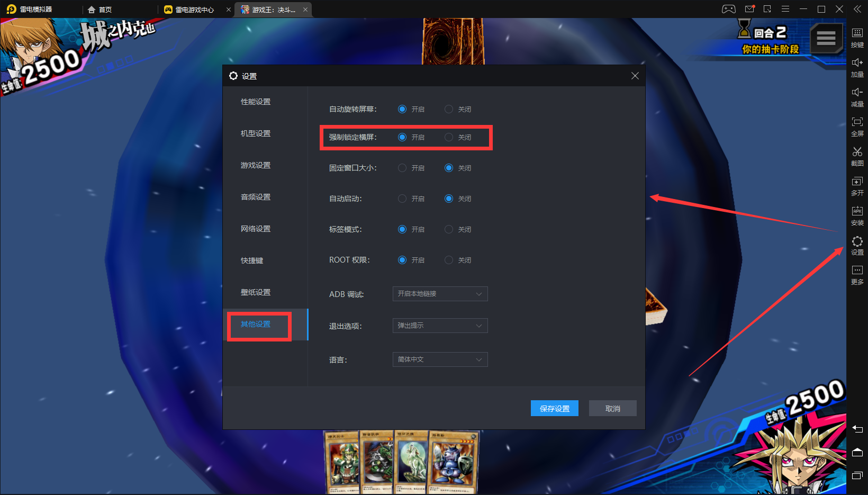Toggle fullscreen (全屏) icon in sidebar
The width and height of the screenshot is (868, 495).
point(857,125)
